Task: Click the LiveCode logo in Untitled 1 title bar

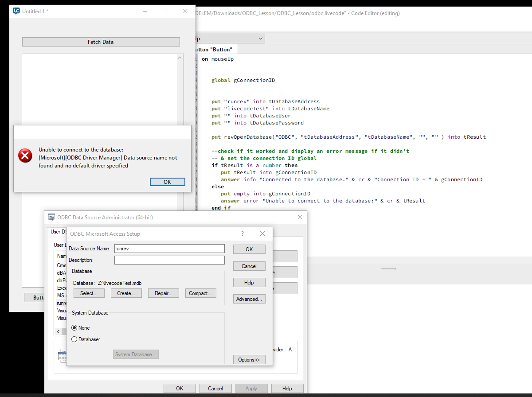Action: pyautogui.click(x=16, y=11)
